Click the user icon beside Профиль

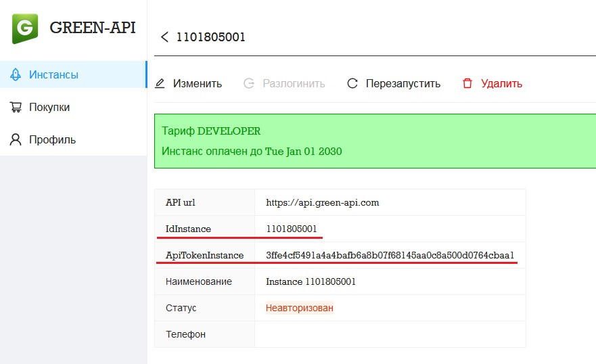click(16, 140)
